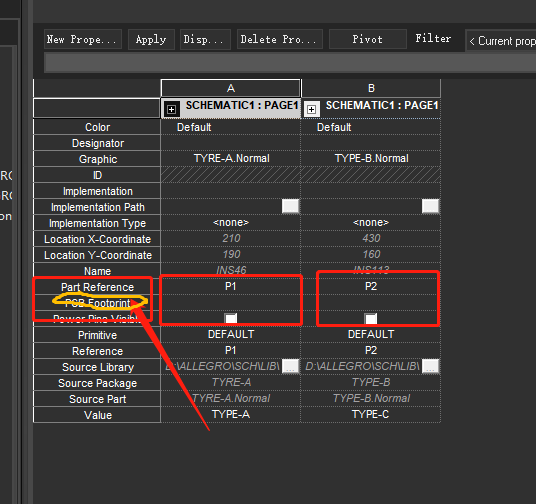Click Part Reference cell P2

(x=371, y=287)
